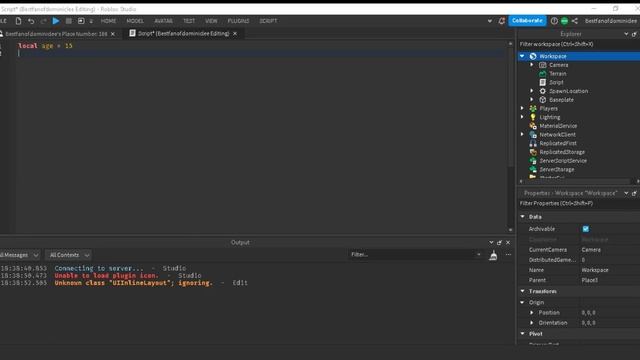640x360 pixels.
Task: Click the ReplicatedStorage icon
Action: (x=533, y=152)
